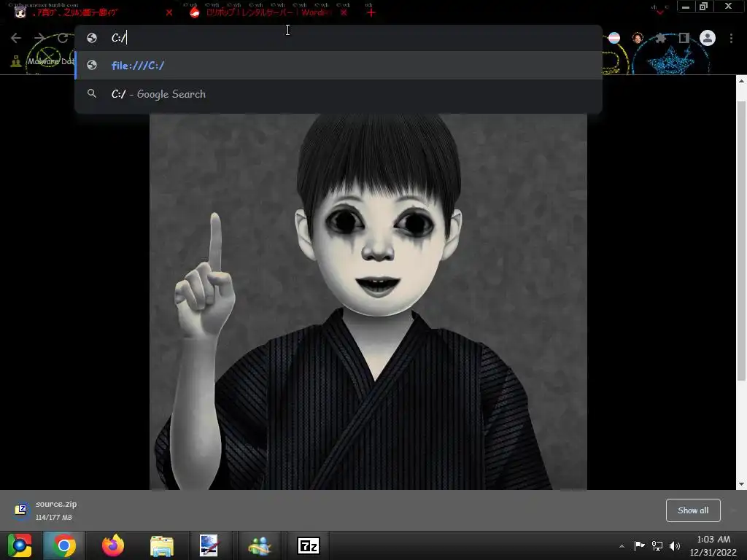Open the Start menu button
The height and width of the screenshot is (560, 747).
20,545
